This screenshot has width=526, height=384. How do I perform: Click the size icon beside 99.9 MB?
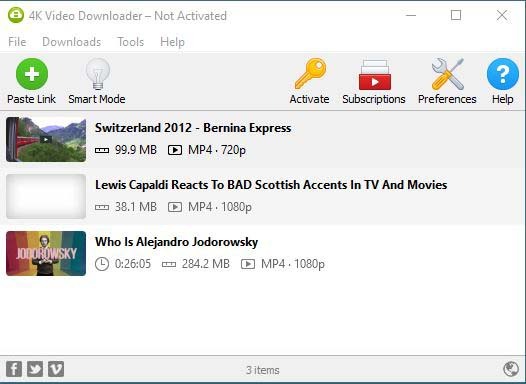[x=102, y=151]
